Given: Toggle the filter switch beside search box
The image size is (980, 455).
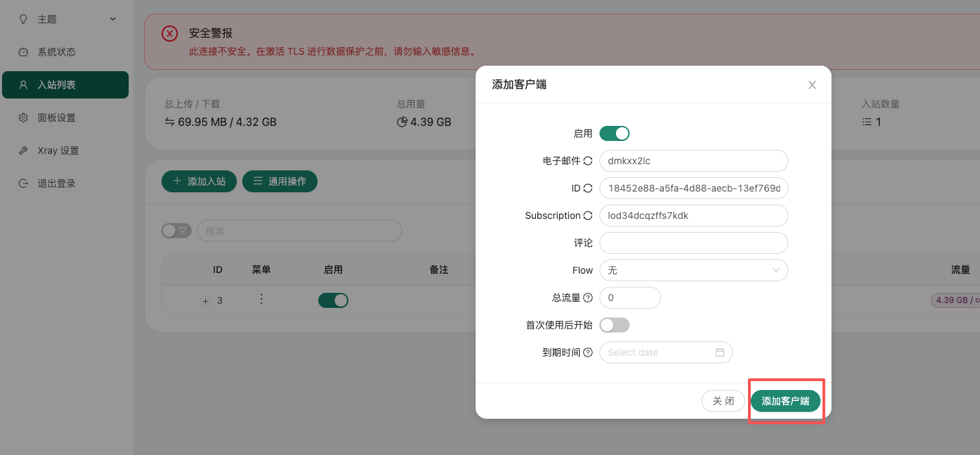Looking at the screenshot, I should (177, 231).
